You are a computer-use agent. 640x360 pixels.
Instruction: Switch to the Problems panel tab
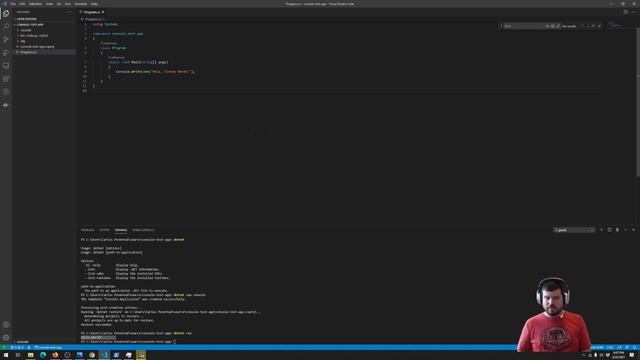pos(87,230)
